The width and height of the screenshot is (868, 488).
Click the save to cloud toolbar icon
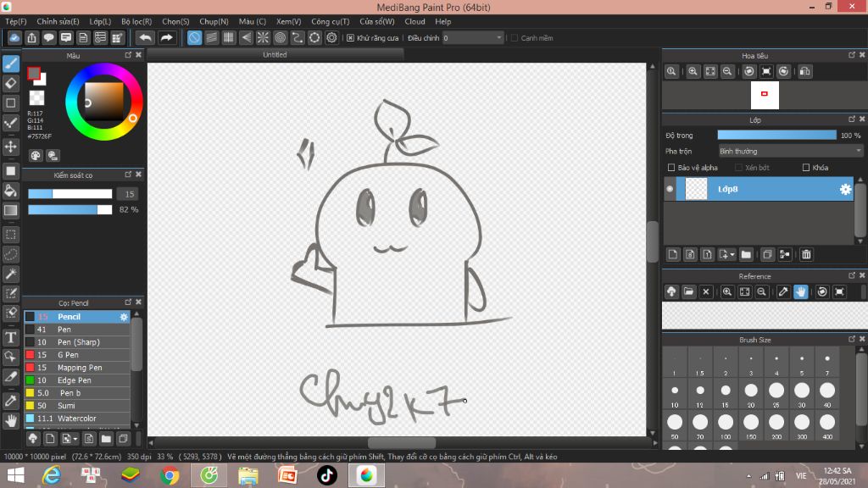point(14,37)
